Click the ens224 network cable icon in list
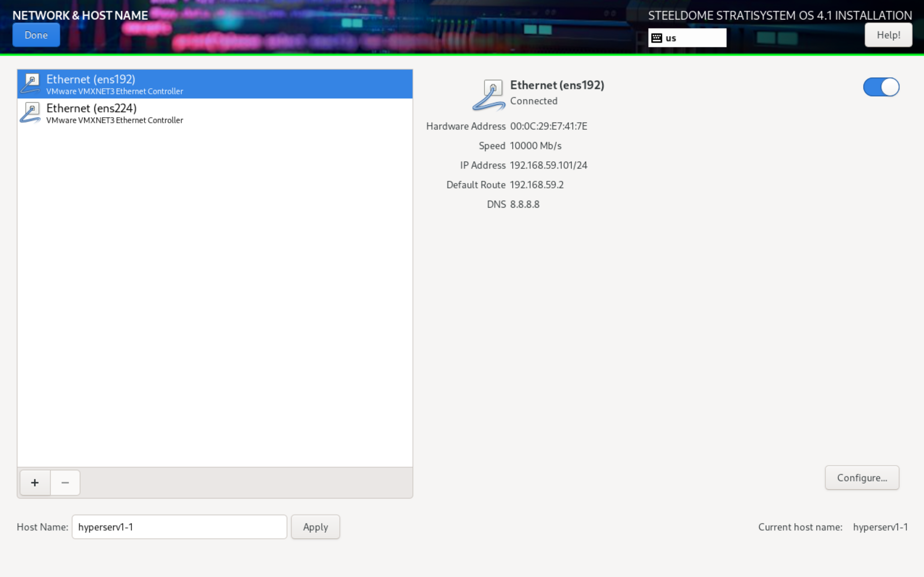The image size is (924, 577). [31, 113]
